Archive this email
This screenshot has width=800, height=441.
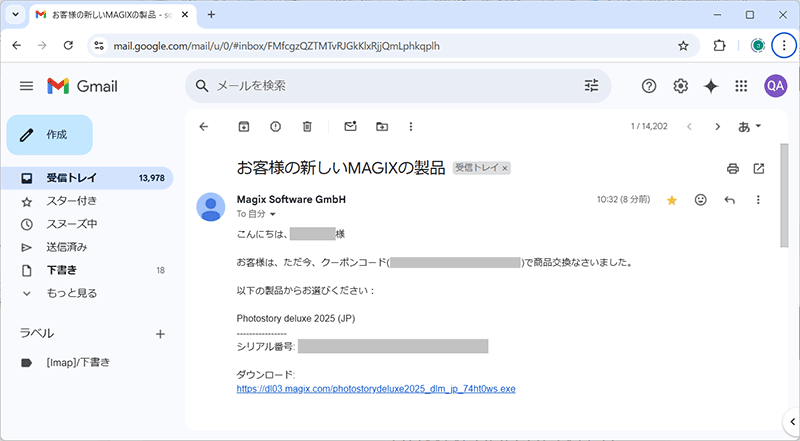click(x=244, y=127)
